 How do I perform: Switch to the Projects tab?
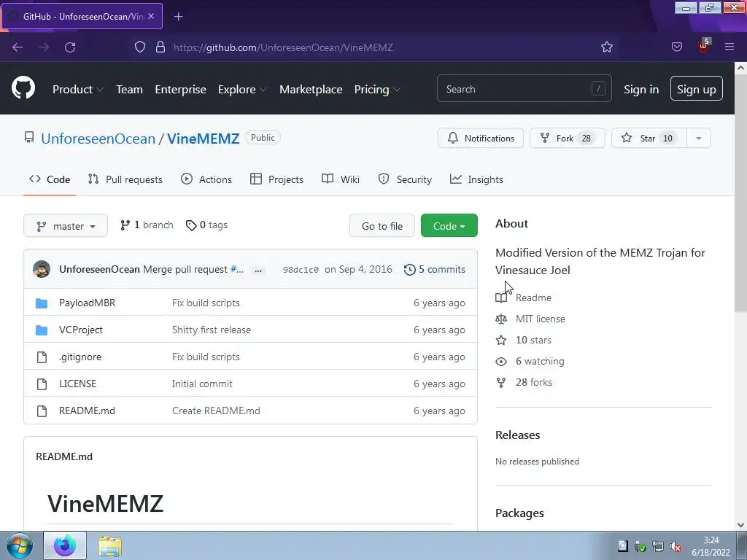click(x=276, y=179)
